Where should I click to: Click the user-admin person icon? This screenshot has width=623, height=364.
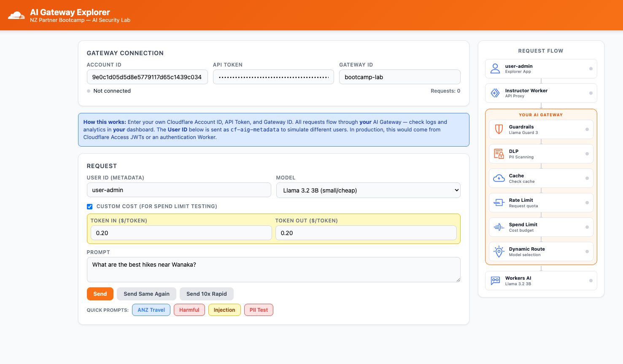point(495,69)
